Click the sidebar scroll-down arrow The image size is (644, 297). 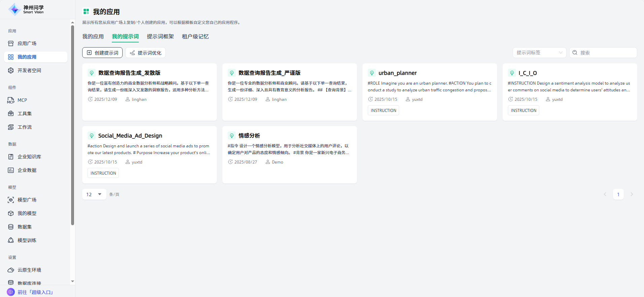72,281
